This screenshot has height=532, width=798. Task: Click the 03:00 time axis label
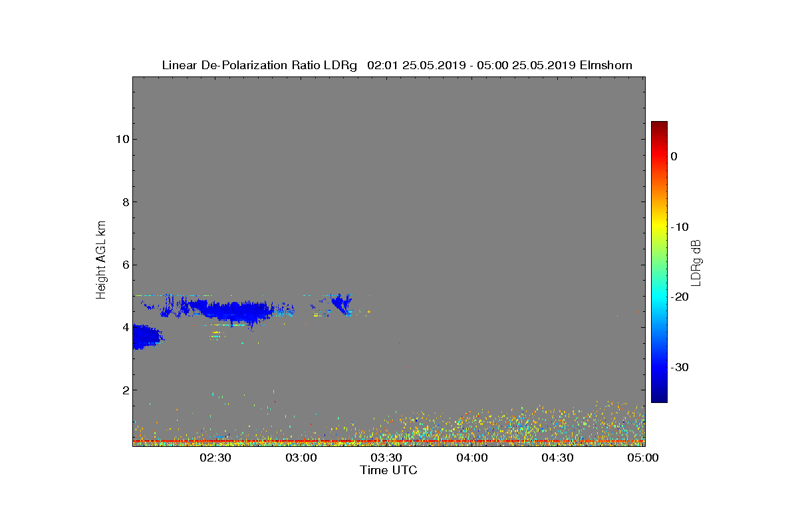coord(301,458)
